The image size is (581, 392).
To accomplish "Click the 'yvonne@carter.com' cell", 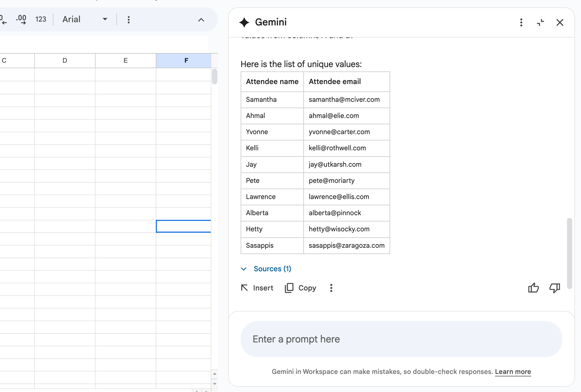I will point(347,132).
